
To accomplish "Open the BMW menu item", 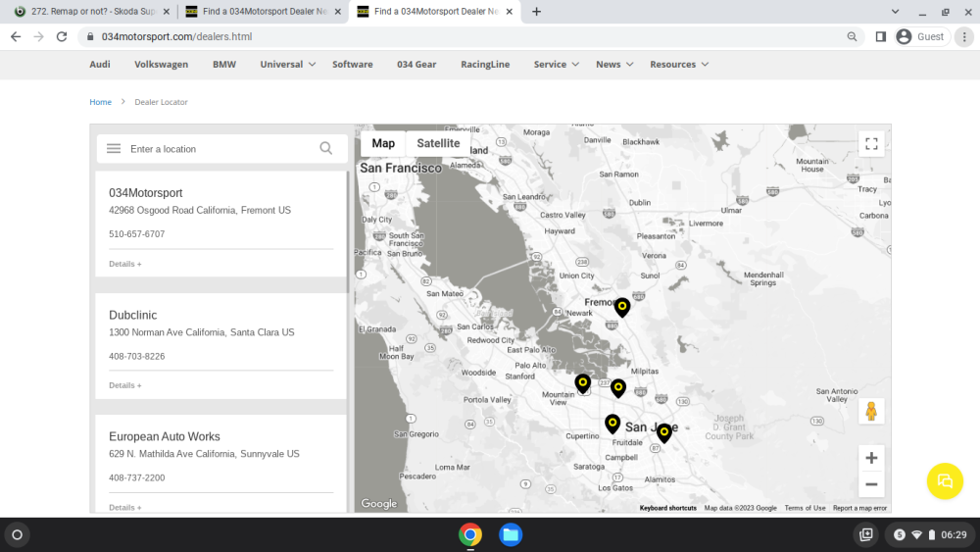I will pyautogui.click(x=224, y=65).
